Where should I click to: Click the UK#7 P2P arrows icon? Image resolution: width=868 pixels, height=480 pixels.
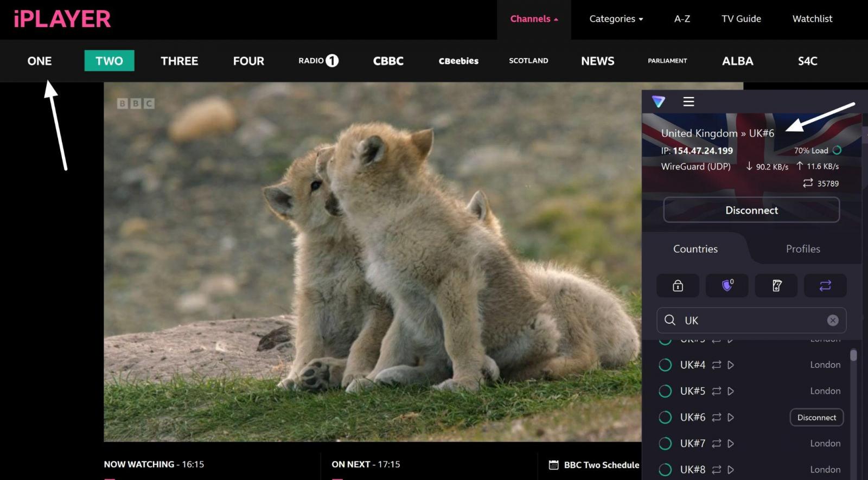coord(717,444)
